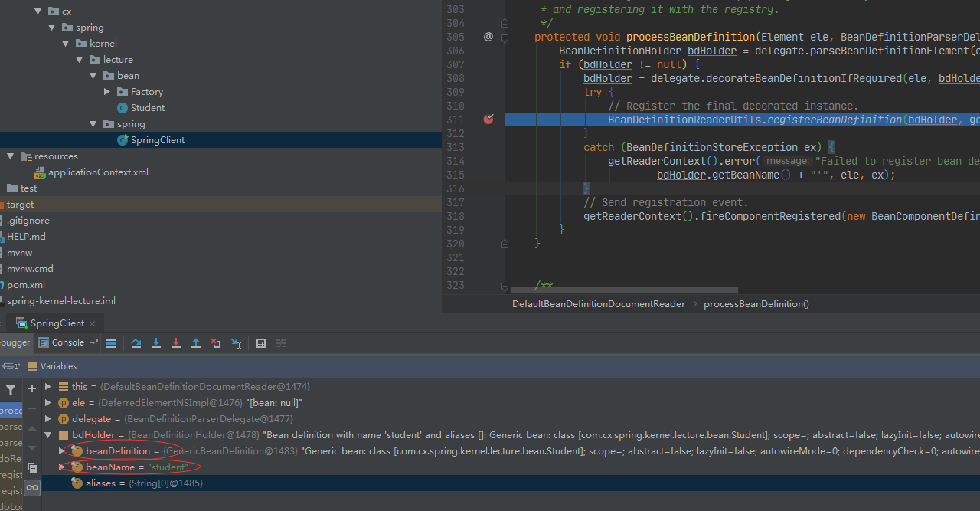
Task: Click the Drop Frame icon
Action: (216, 343)
